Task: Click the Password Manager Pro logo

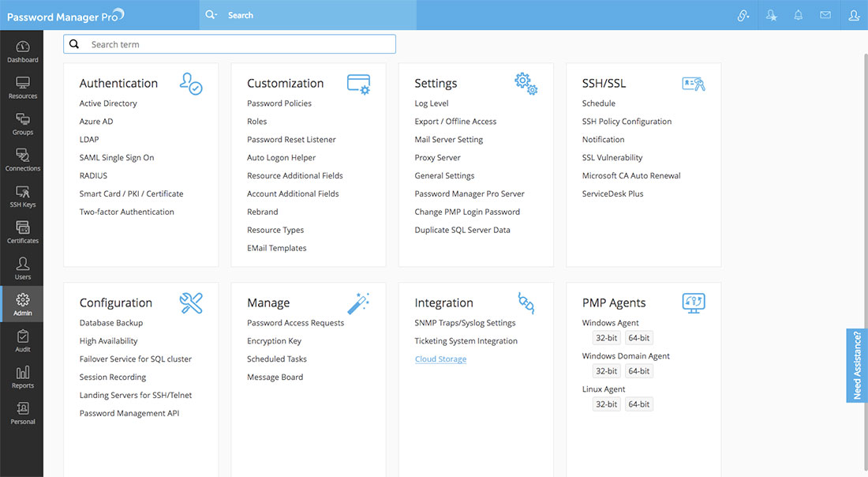Action: coord(65,16)
